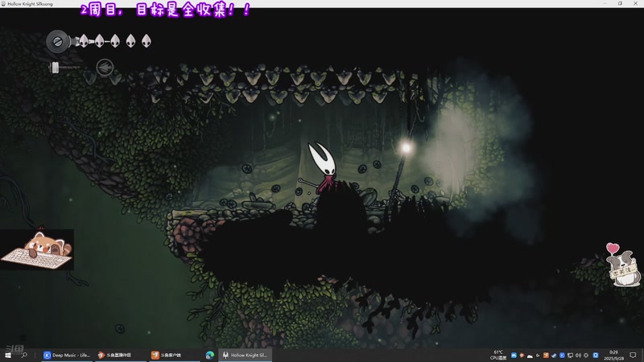Open Windows notification center icon
This screenshot has height=362, width=644.
633,355
